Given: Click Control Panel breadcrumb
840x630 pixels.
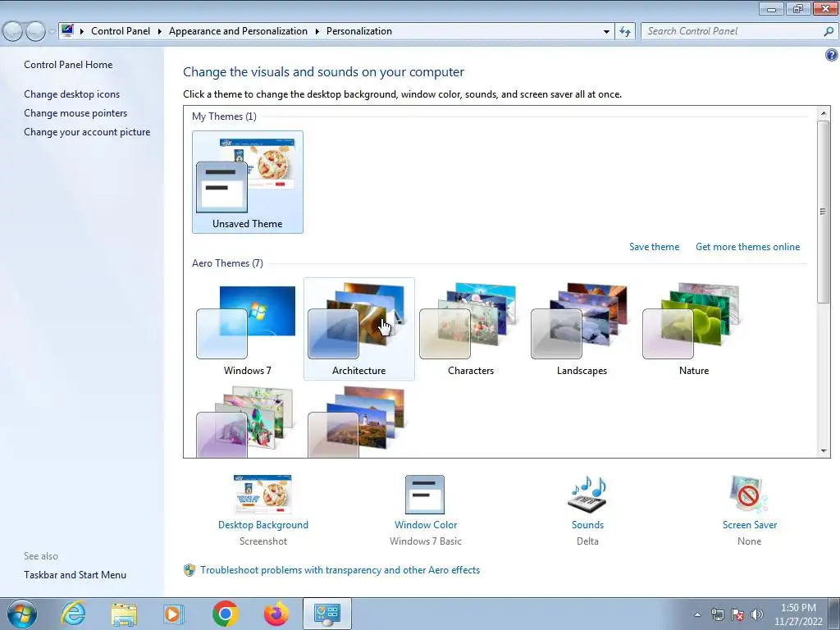Looking at the screenshot, I should click(121, 31).
